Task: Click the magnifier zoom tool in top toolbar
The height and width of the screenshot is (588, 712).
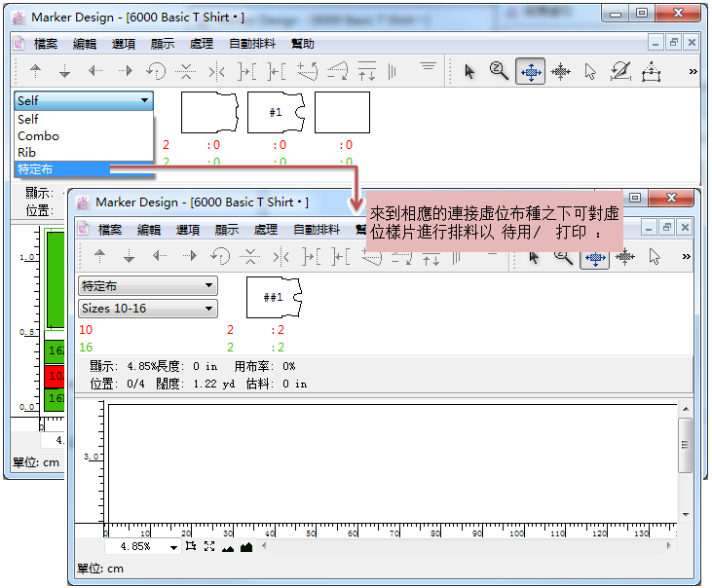Action: coord(500,71)
